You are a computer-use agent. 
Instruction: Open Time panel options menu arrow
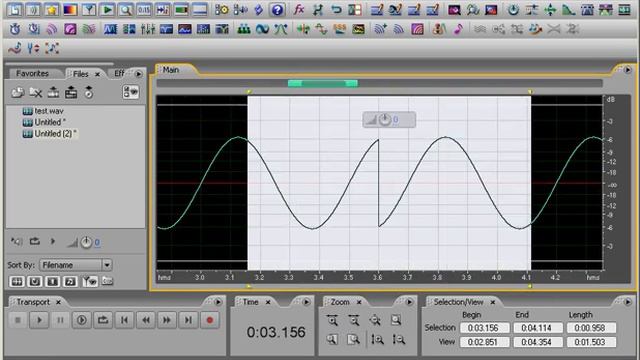pos(306,302)
